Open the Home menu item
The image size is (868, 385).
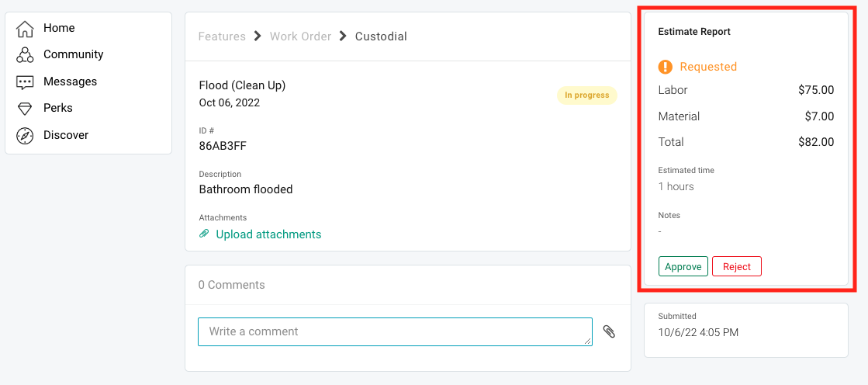(x=59, y=28)
